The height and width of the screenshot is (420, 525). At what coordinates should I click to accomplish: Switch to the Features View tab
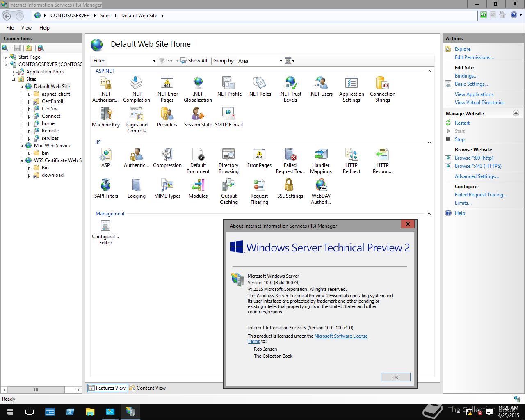coord(107,388)
